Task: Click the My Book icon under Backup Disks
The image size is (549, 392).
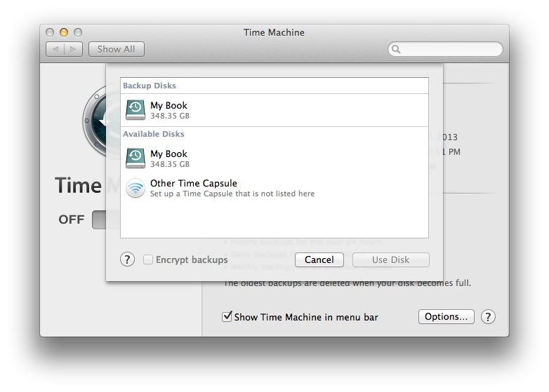Action: (135, 110)
